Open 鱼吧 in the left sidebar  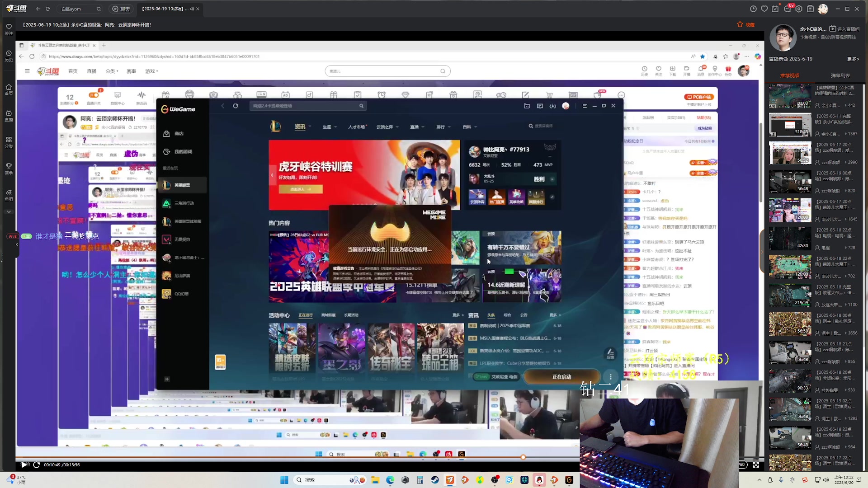click(9, 195)
